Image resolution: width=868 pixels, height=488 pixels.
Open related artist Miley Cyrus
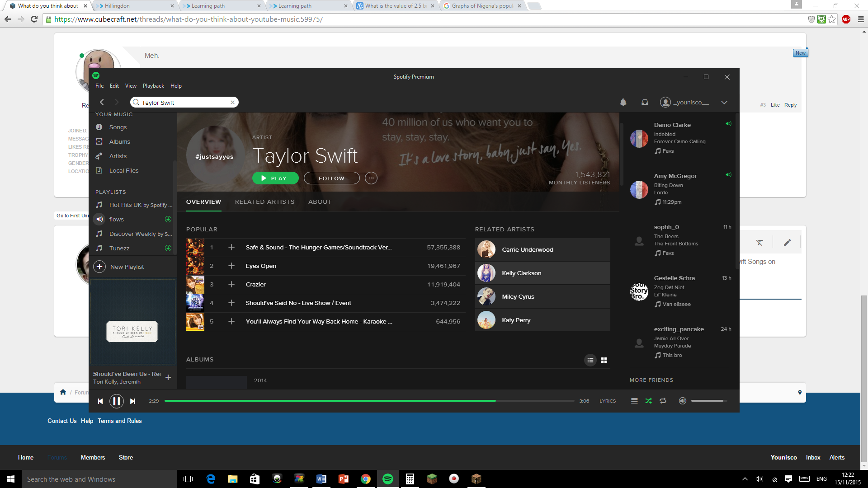pos(542,296)
